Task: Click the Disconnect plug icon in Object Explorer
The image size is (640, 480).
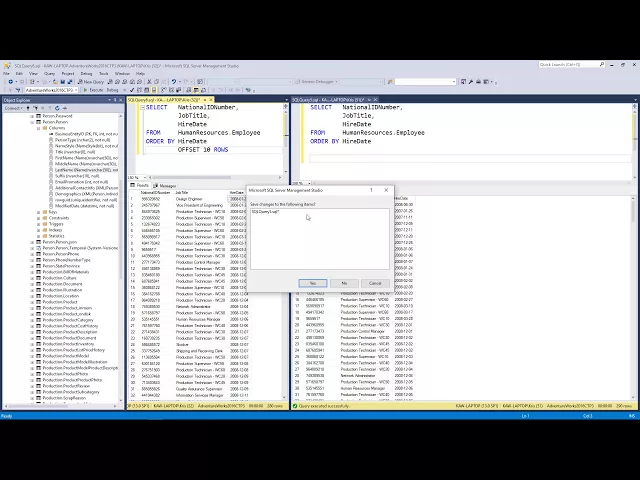Action: click(x=36, y=108)
